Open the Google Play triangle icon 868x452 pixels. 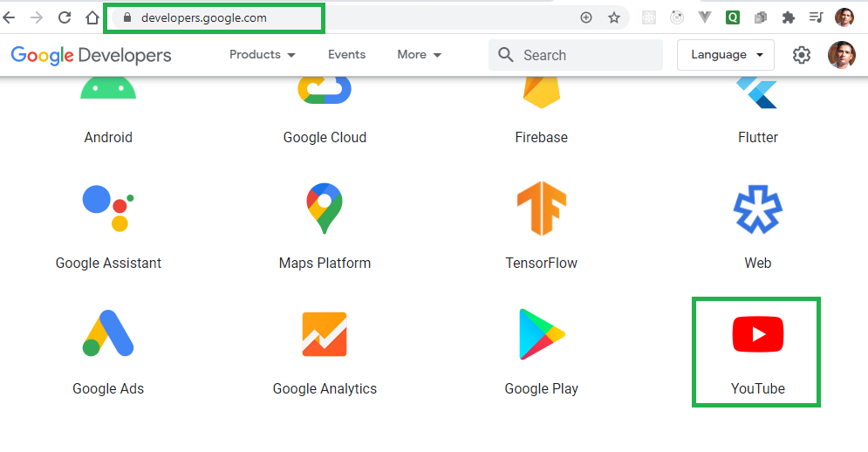(x=542, y=334)
